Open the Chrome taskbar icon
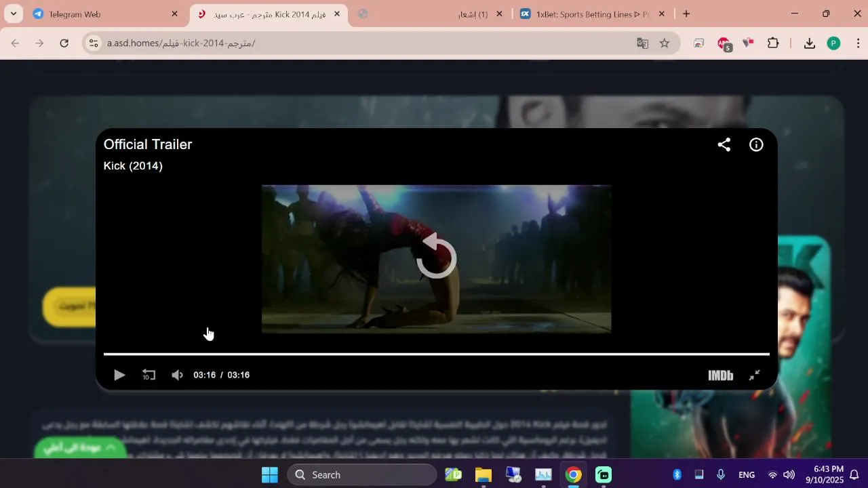The height and width of the screenshot is (488, 868). (574, 474)
